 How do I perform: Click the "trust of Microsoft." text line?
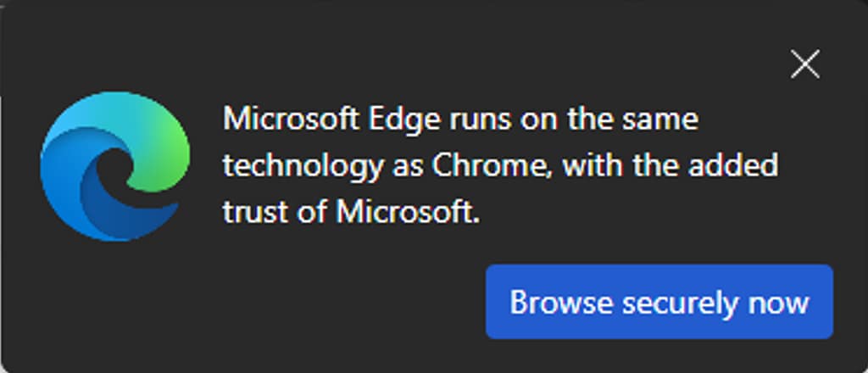[352, 212]
